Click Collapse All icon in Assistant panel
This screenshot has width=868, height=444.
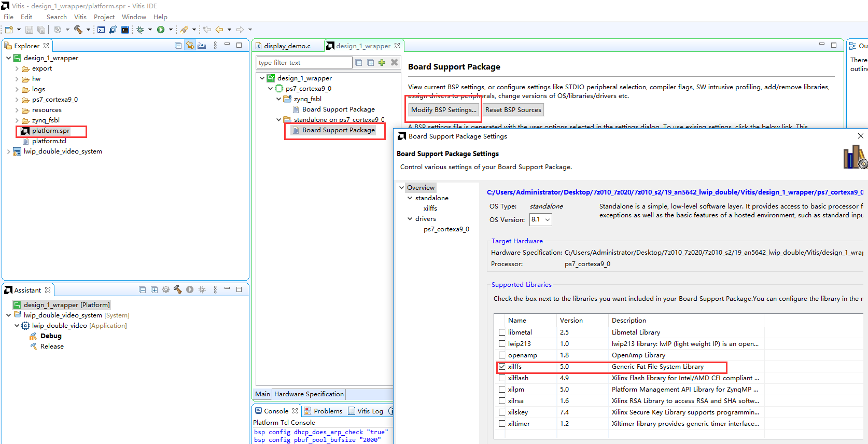(143, 290)
